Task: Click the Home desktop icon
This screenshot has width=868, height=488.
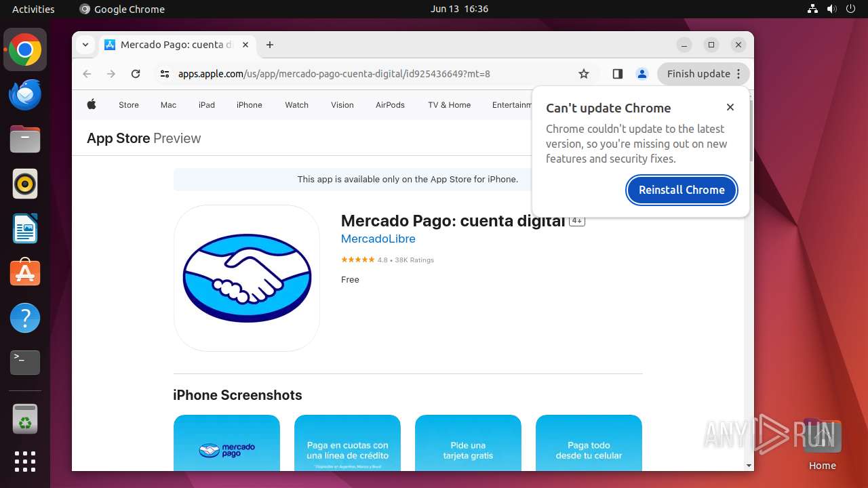Action: coord(822,444)
